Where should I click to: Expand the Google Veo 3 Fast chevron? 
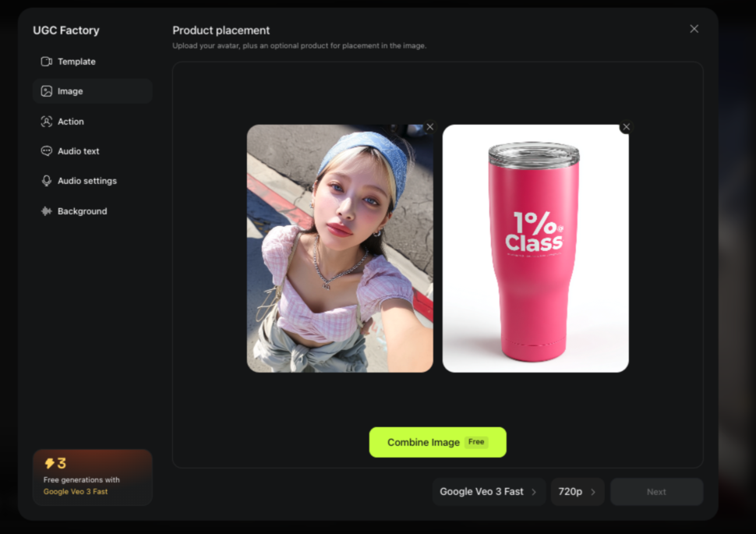[x=534, y=492]
